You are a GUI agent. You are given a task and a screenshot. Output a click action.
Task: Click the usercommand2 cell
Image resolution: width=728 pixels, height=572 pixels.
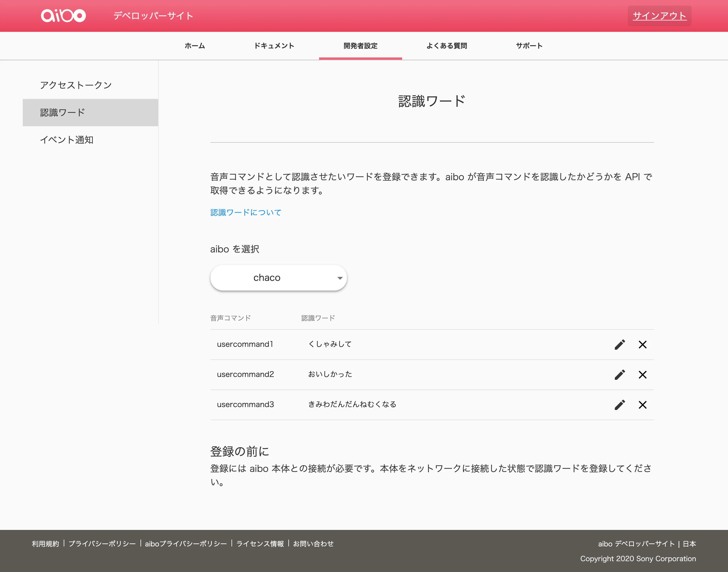click(x=245, y=374)
